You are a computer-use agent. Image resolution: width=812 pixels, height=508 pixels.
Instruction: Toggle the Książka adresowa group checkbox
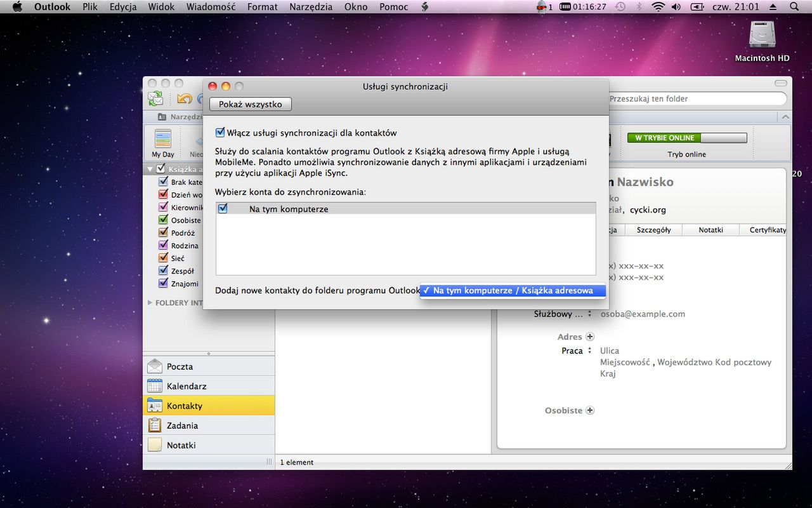(160, 169)
